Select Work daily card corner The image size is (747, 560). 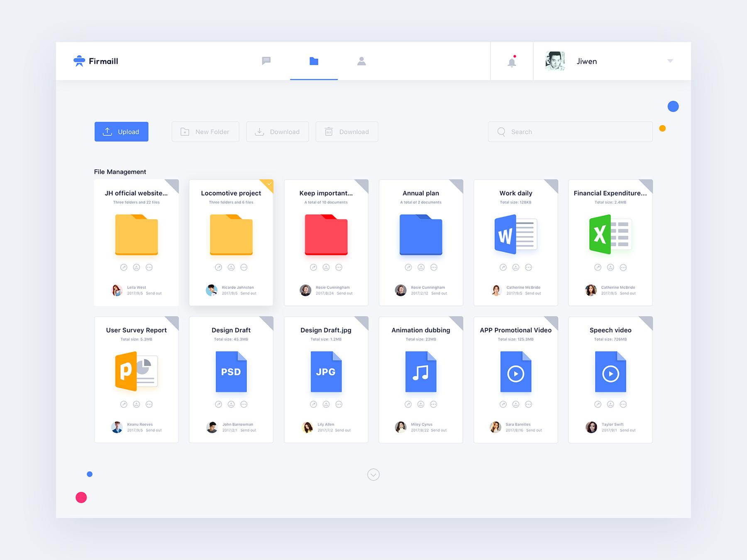553,184
